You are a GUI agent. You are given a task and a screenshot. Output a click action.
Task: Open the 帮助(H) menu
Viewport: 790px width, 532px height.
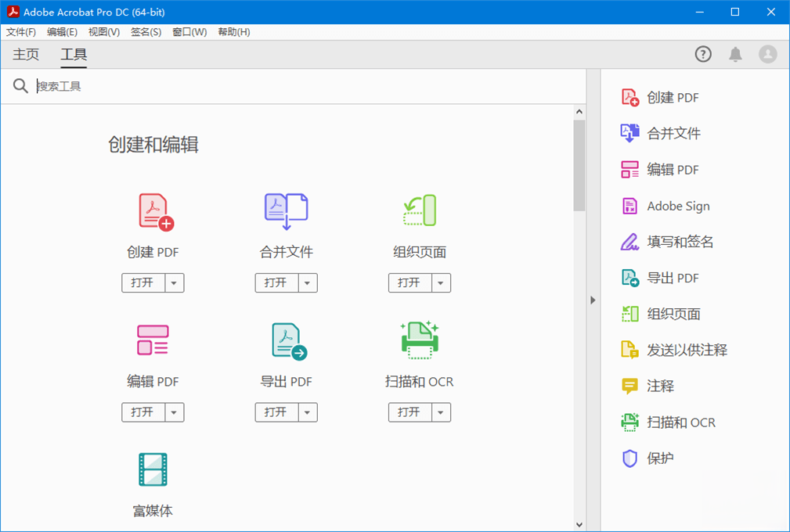234,32
